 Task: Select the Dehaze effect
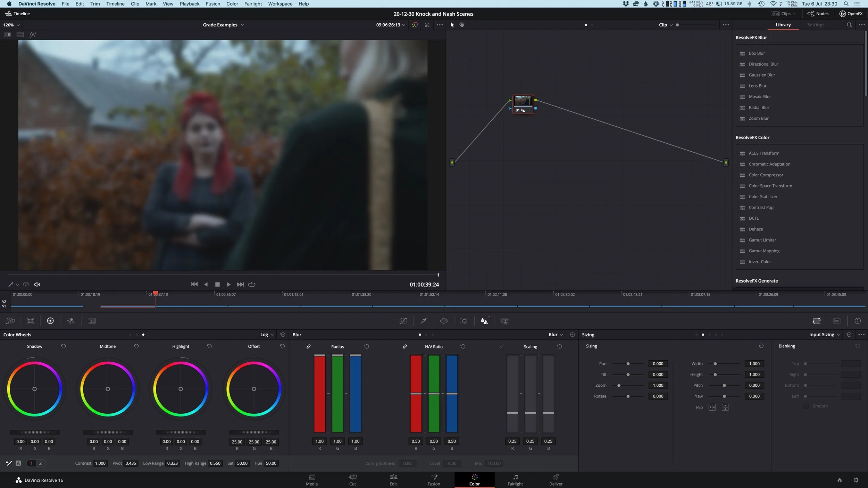756,229
